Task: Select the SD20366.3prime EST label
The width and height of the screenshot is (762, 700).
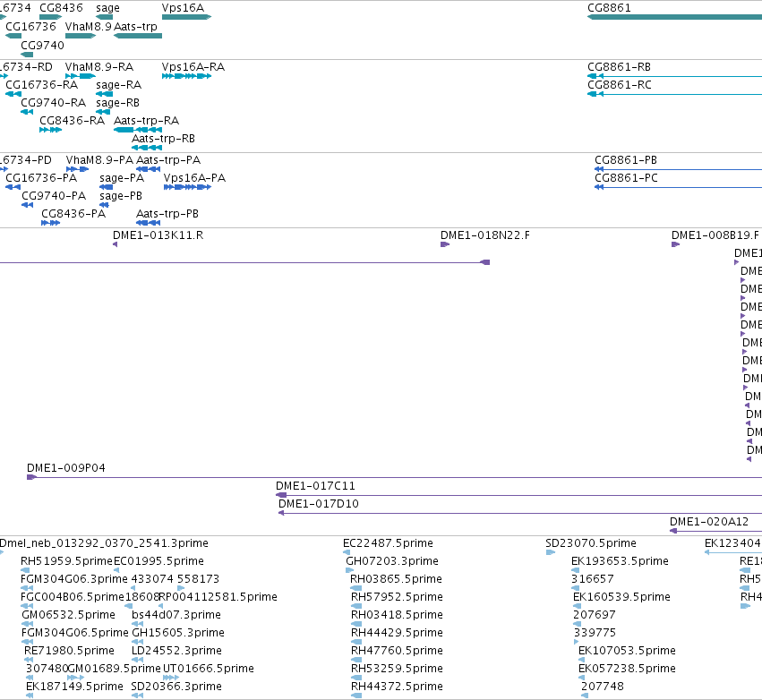Action: point(176,687)
